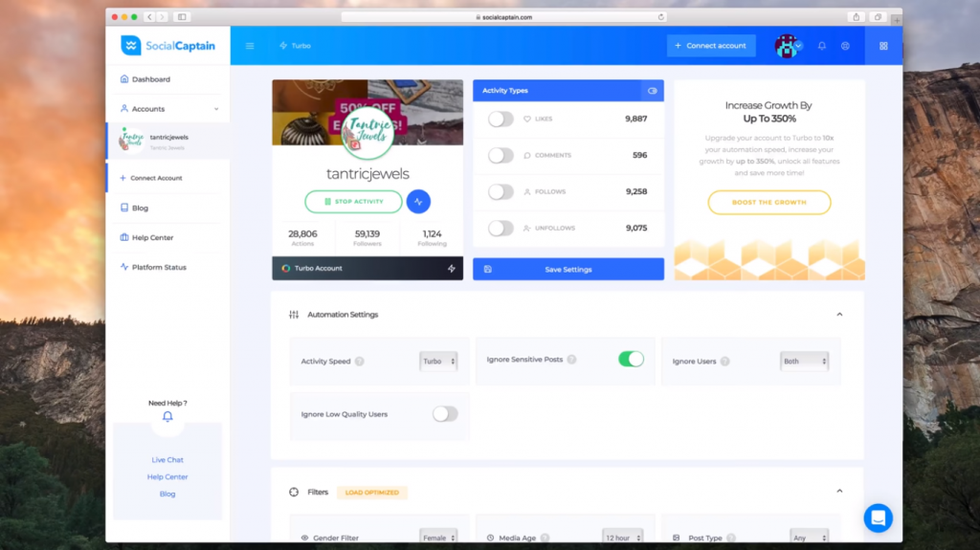The image size is (980, 550).
Task: Select tantricjewels account in sidebar
Action: click(x=168, y=141)
